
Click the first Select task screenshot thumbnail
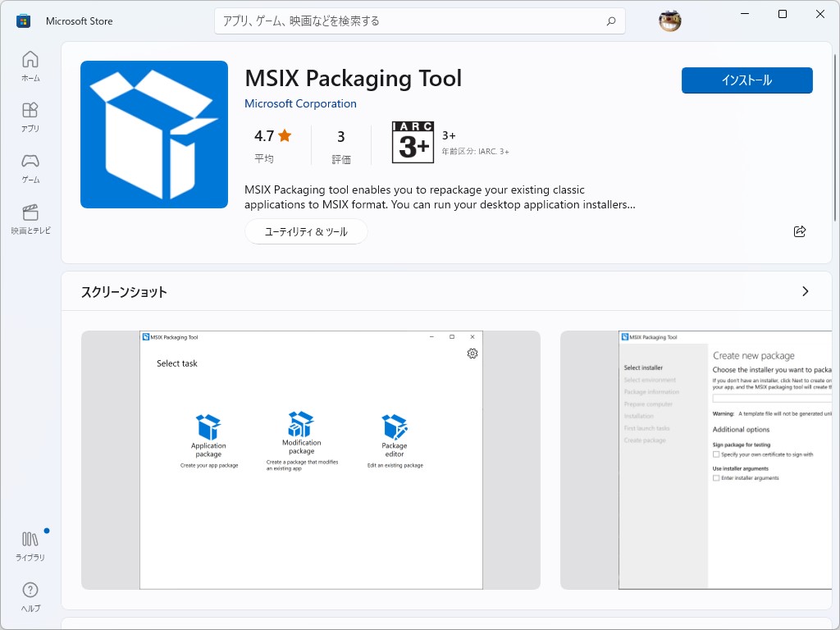pos(310,459)
